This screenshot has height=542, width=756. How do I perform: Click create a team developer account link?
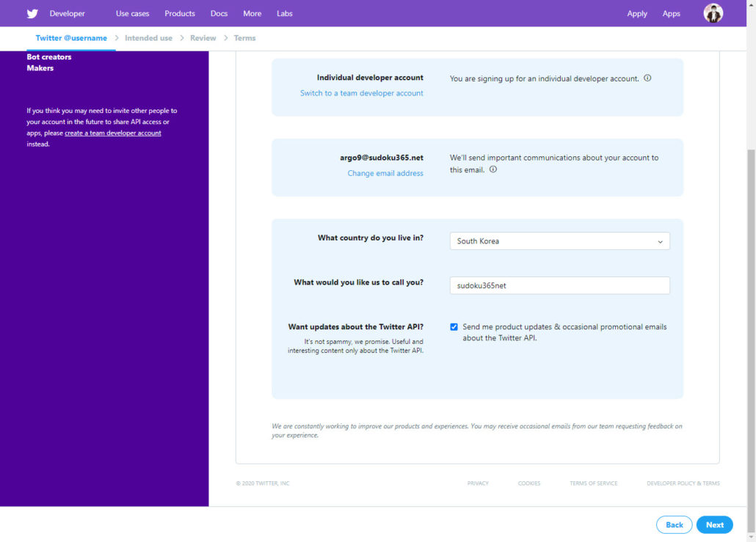pos(113,133)
